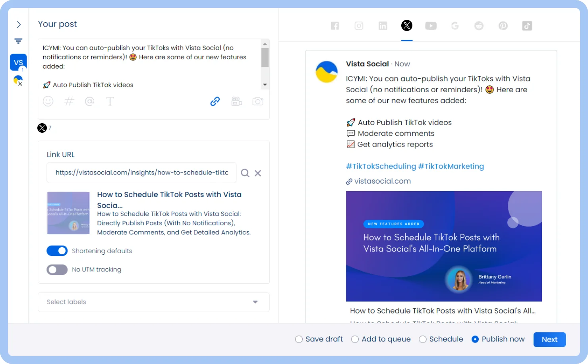
Task: Add a video with the camcorder icon
Action: click(237, 101)
